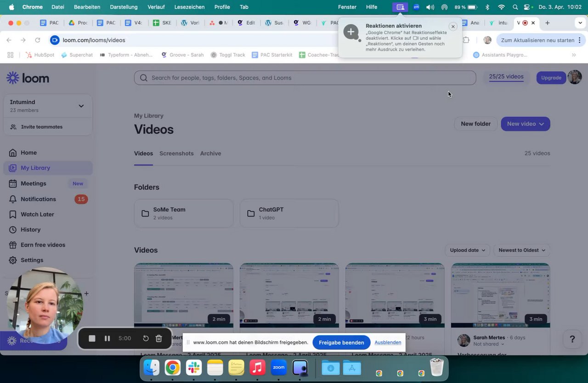Screen dimensions: 588x383
Task: Pause the Loom recording
Action: tap(107, 338)
